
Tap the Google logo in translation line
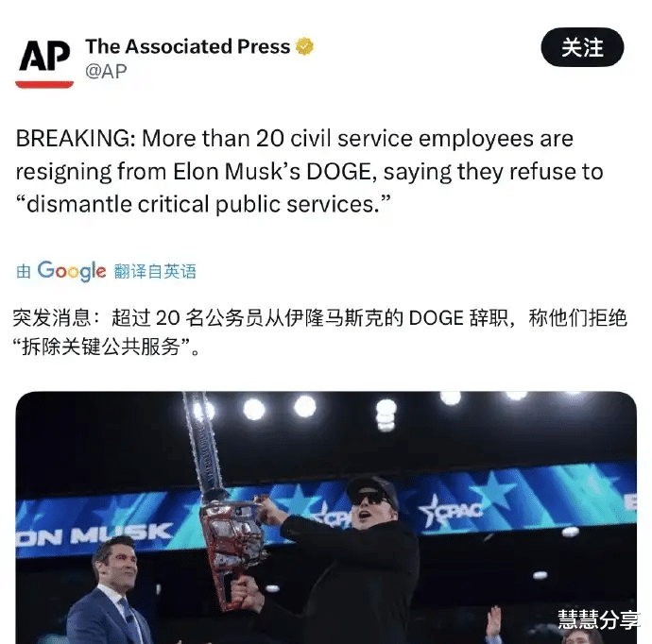72,271
